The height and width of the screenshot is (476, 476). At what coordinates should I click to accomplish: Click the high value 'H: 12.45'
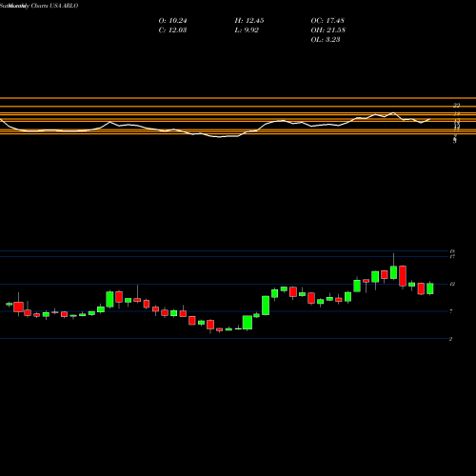[249, 21]
